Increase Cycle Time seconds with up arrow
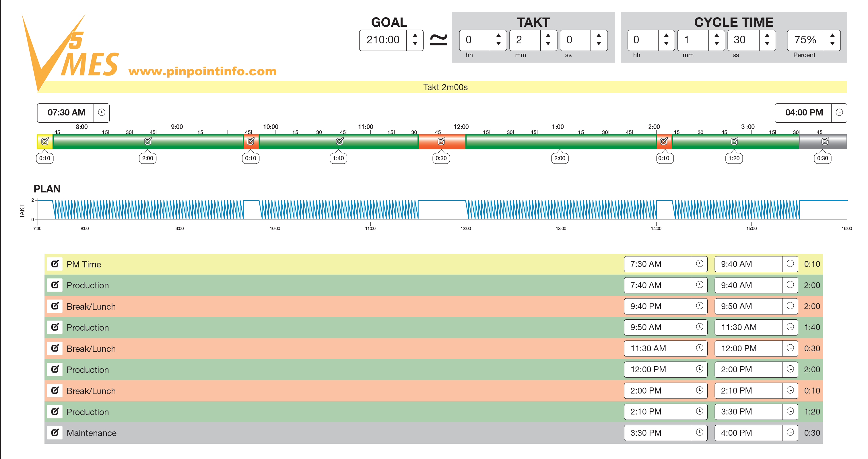The width and height of the screenshot is (868, 459). click(x=767, y=35)
